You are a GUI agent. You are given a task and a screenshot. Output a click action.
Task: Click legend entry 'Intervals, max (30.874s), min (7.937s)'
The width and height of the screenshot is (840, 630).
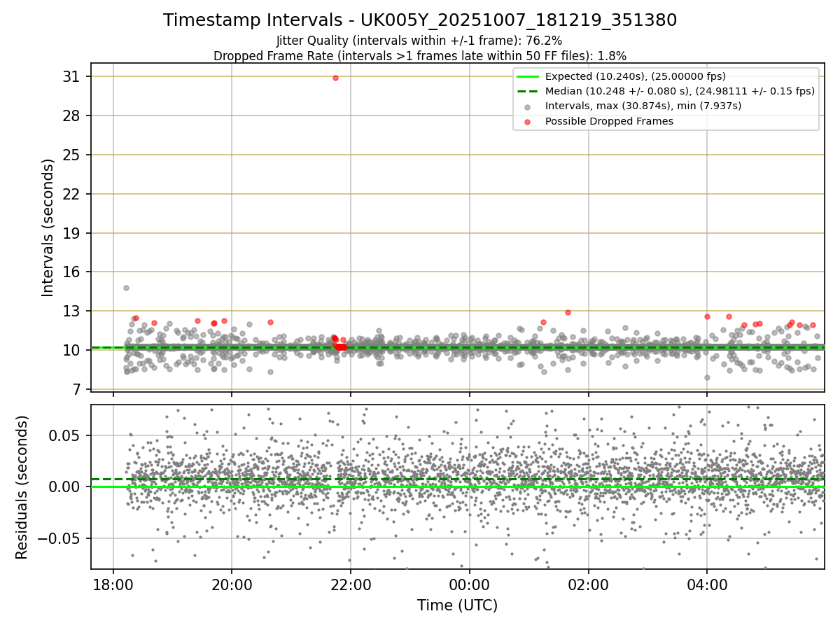coord(643,106)
